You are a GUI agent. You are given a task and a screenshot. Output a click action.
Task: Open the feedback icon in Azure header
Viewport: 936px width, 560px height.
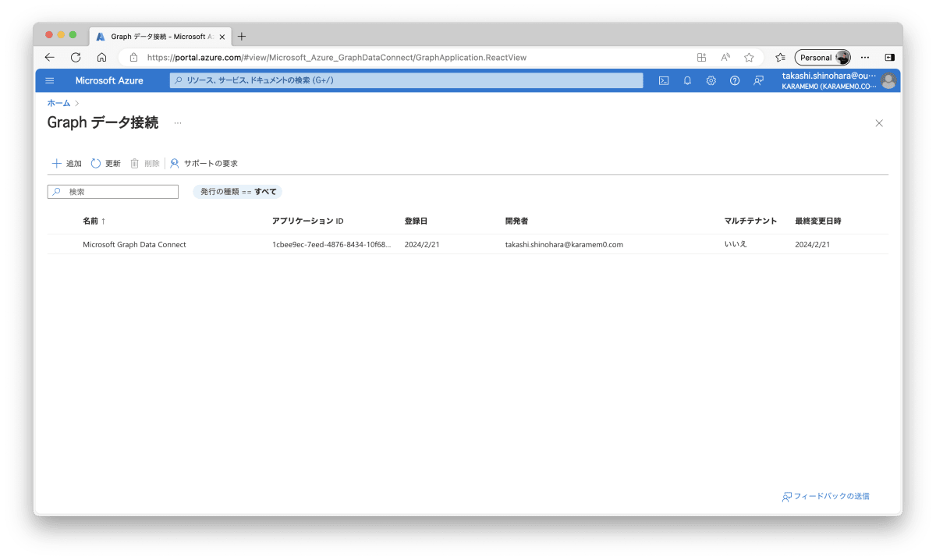click(x=758, y=80)
